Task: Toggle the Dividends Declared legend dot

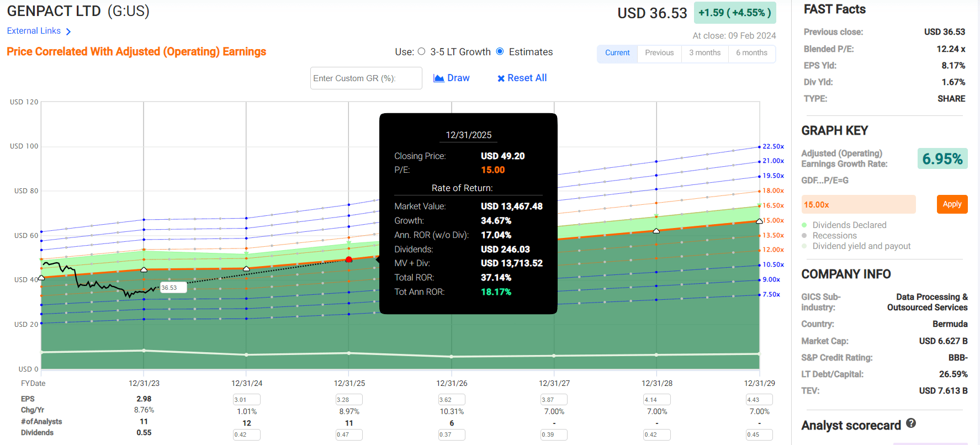Action: 804,225
